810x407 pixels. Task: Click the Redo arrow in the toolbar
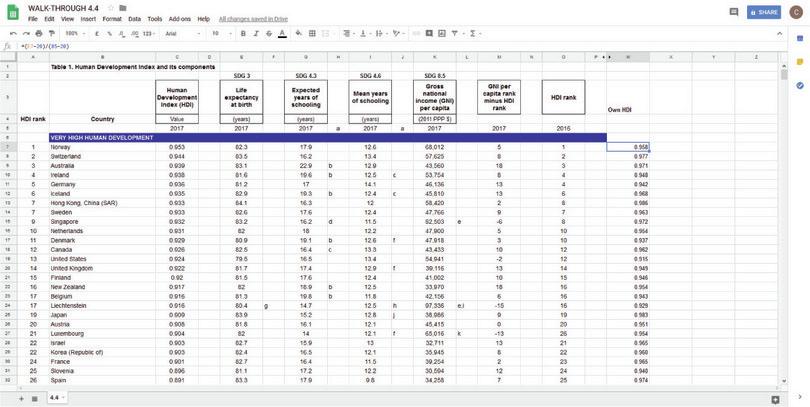click(26, 34)
